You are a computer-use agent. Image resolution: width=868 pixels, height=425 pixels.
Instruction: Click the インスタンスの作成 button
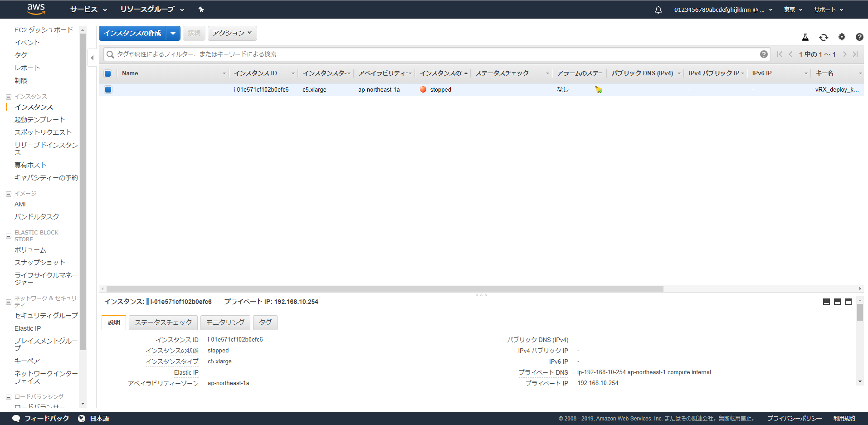tap(132, 33)
